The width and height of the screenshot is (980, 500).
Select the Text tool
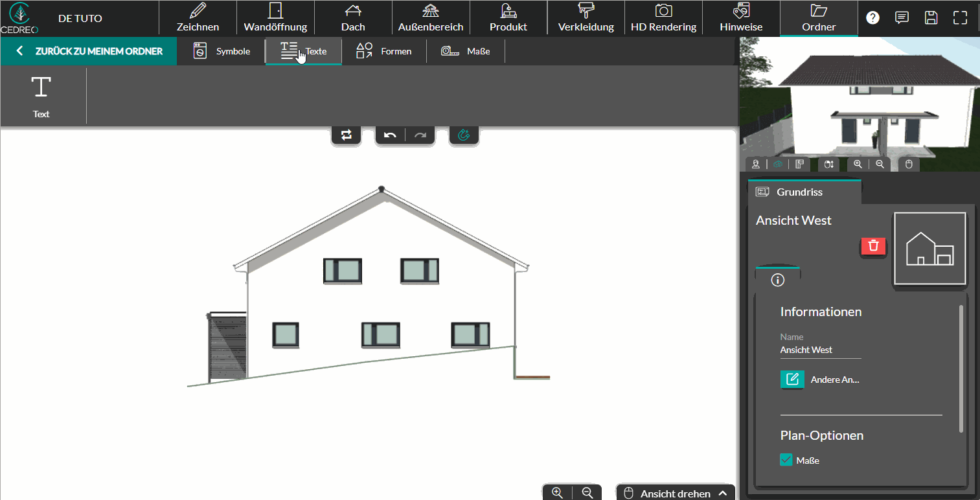[x=41, y=96]
